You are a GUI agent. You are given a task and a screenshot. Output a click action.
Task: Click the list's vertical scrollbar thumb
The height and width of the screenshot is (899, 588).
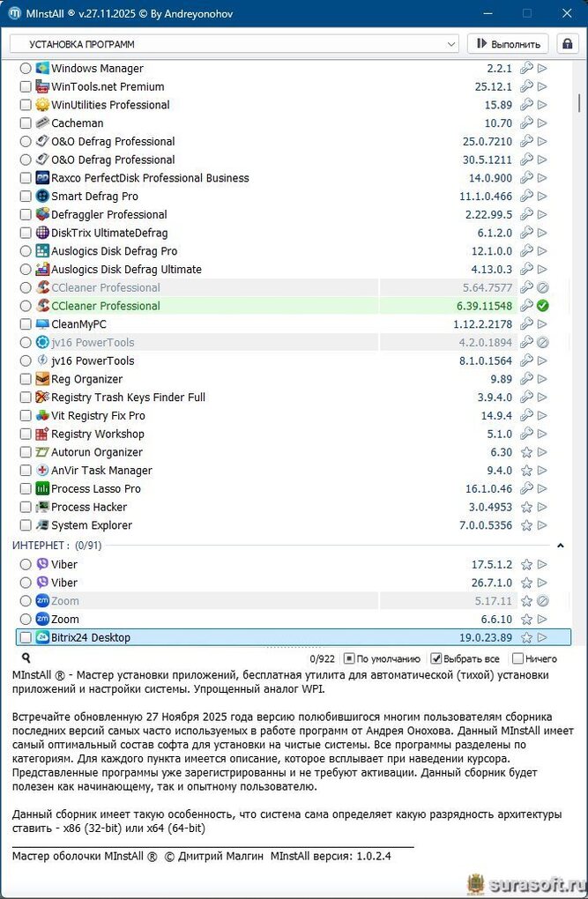click(x=579, y=102)
